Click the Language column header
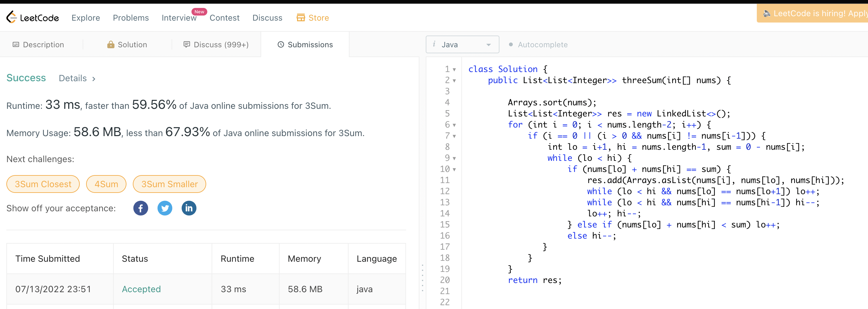The height and width of the screenshot is (309, 868). (x=377, y=259)
